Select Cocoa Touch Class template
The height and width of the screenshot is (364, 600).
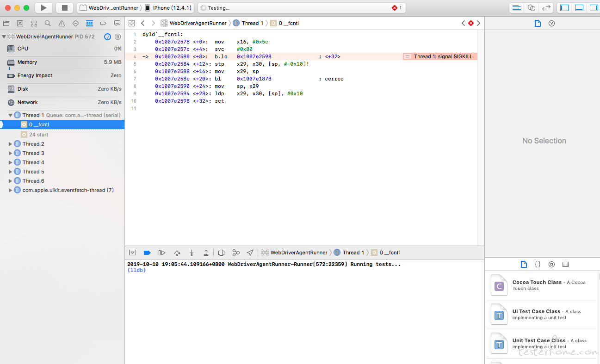tap(542, 285)
